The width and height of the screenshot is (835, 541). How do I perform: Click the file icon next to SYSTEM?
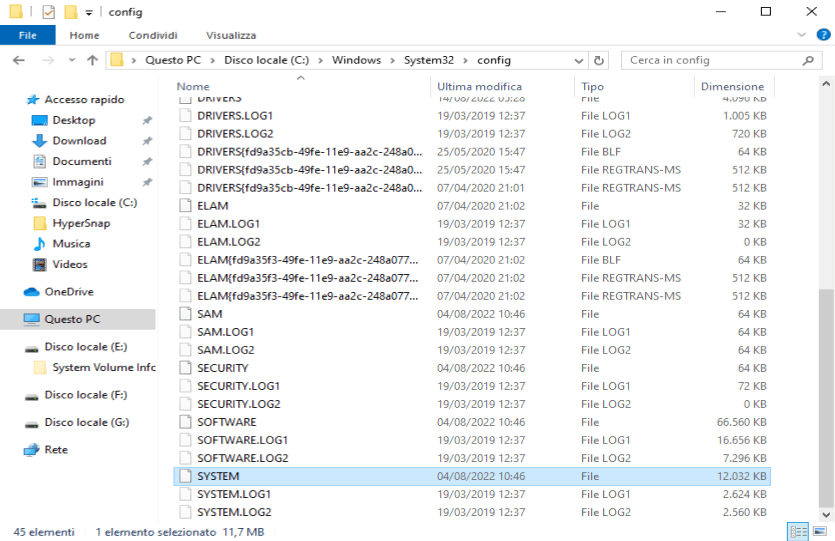coord(185,476)
